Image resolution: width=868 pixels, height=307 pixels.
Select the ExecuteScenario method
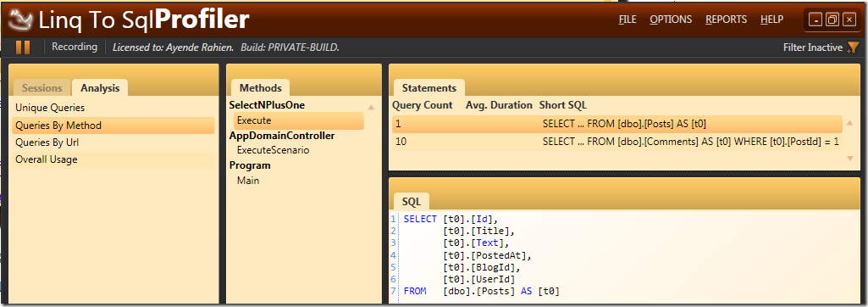(273, 150)
